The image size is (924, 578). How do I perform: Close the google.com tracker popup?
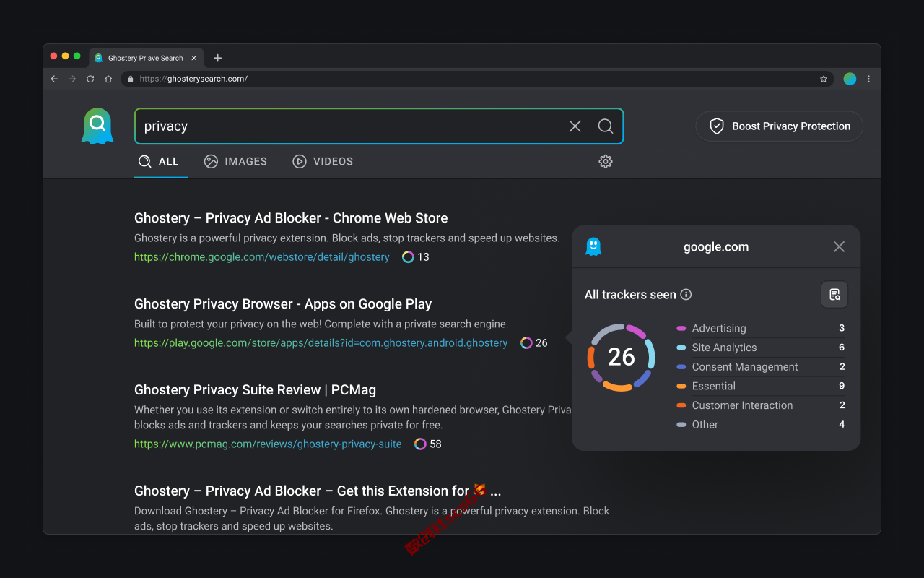click(839, 246)
